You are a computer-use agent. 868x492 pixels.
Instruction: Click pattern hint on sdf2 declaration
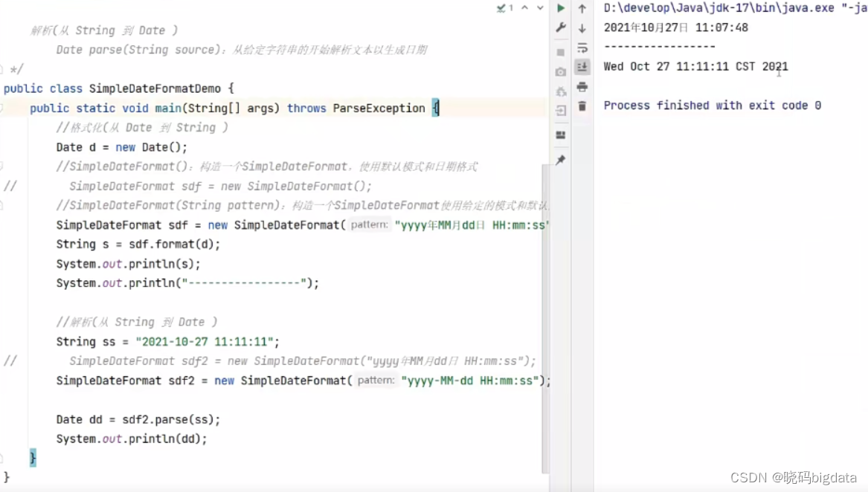pyautogui.click(x=376, y=381)
